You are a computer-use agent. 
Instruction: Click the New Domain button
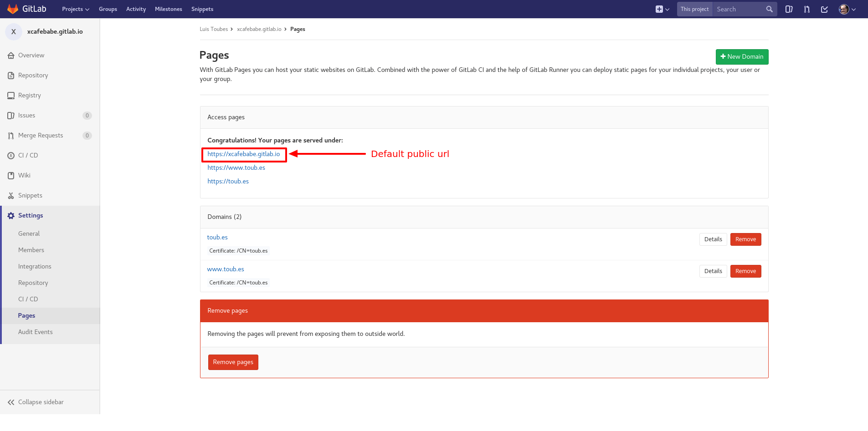pyautogui.click(x=742, y=56)
